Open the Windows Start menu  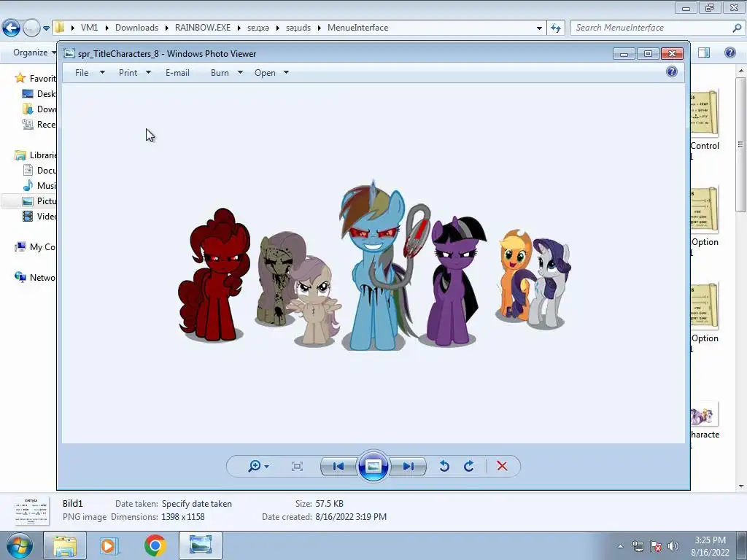[x=18, y=545]
